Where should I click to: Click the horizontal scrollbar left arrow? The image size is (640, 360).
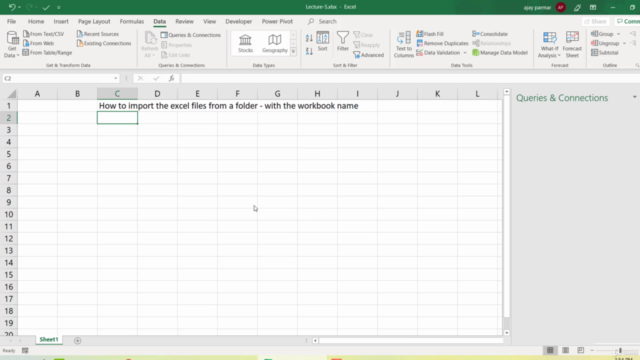(315, 340)
